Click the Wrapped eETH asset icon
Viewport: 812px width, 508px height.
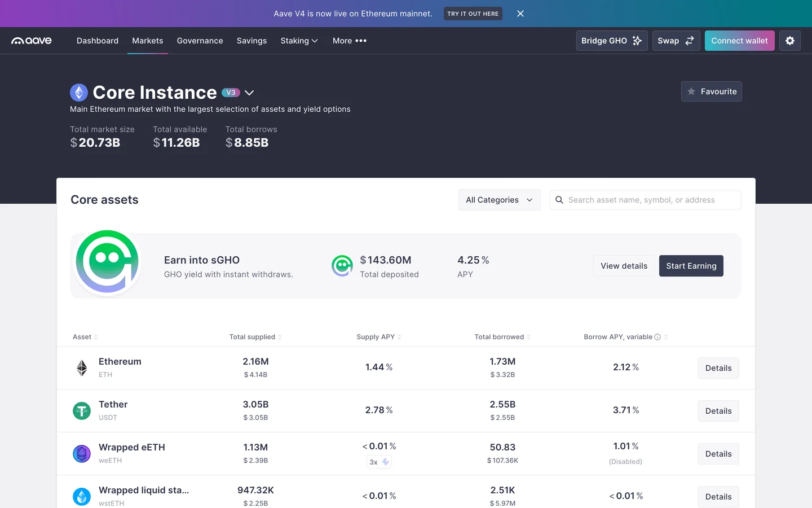click(82, 454)
